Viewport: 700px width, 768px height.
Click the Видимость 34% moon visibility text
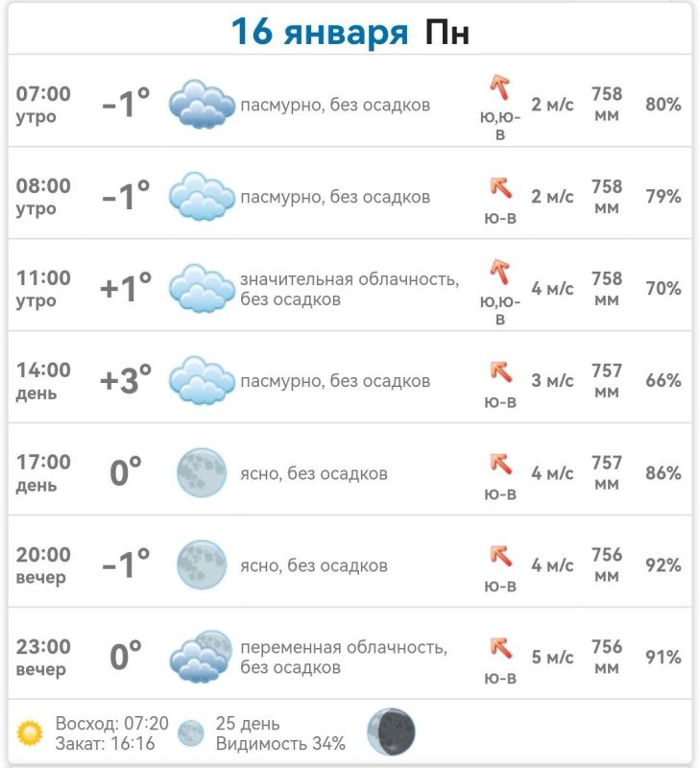click(280, 743)
